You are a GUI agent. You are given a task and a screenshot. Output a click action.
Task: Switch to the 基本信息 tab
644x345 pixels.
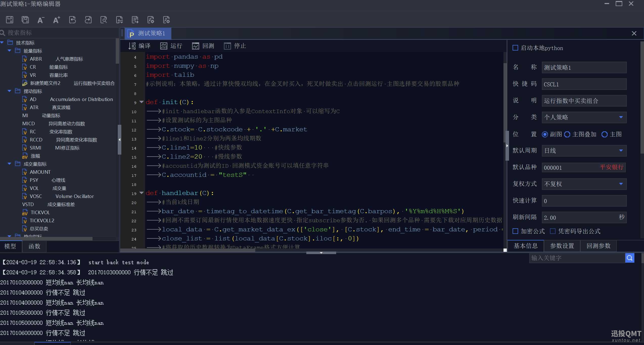click(x=526, y=246)
